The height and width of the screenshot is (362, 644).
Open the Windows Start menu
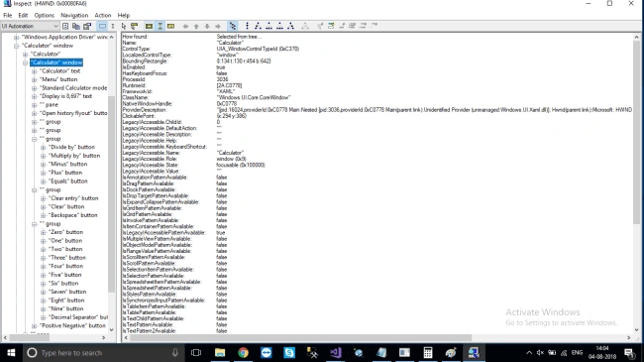[x=11, y=353]
